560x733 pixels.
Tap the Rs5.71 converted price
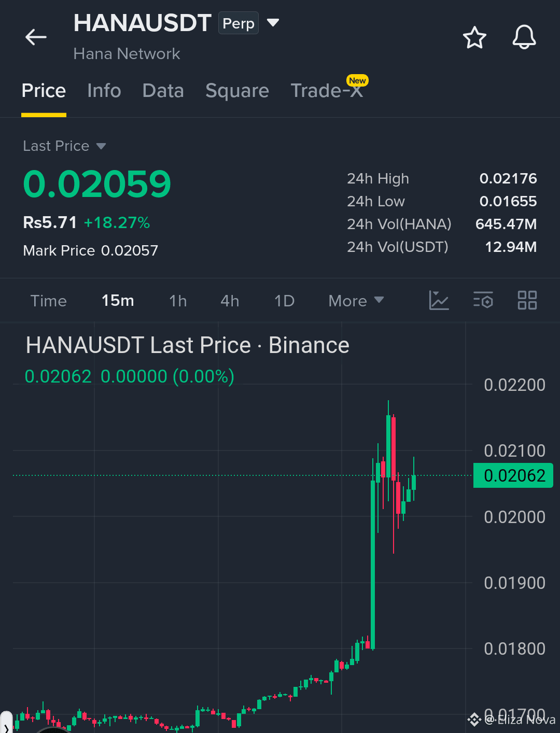pyautogui.click(x=50, y=223)
